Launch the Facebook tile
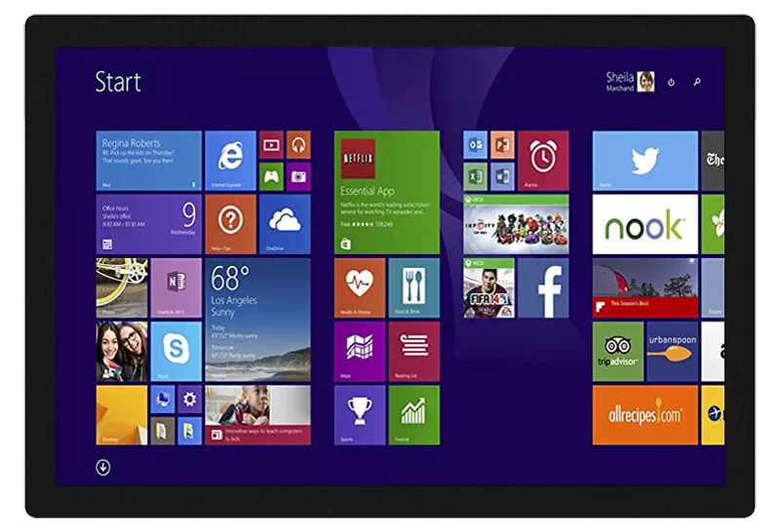 pyautogui.click(x=543, y=287)
